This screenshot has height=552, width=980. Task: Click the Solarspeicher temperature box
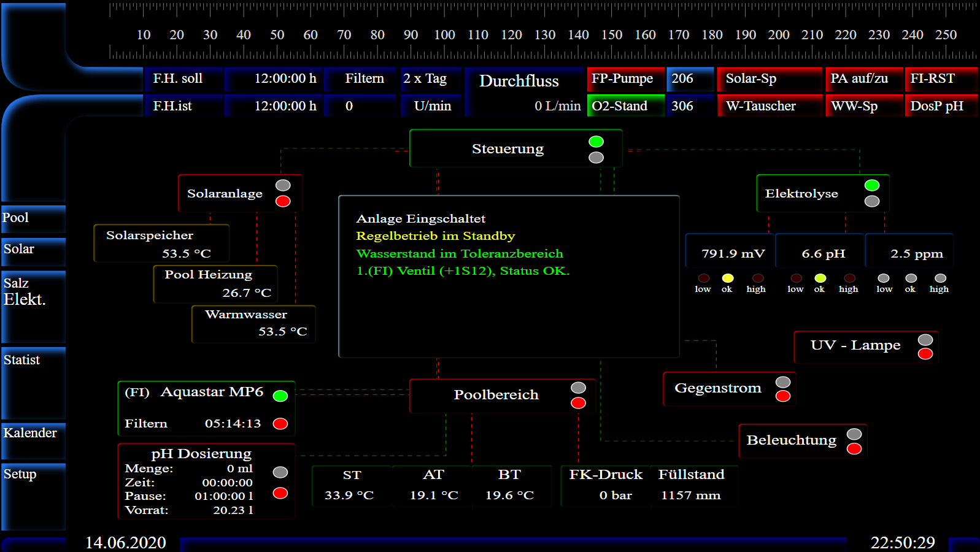pos(161,243)
